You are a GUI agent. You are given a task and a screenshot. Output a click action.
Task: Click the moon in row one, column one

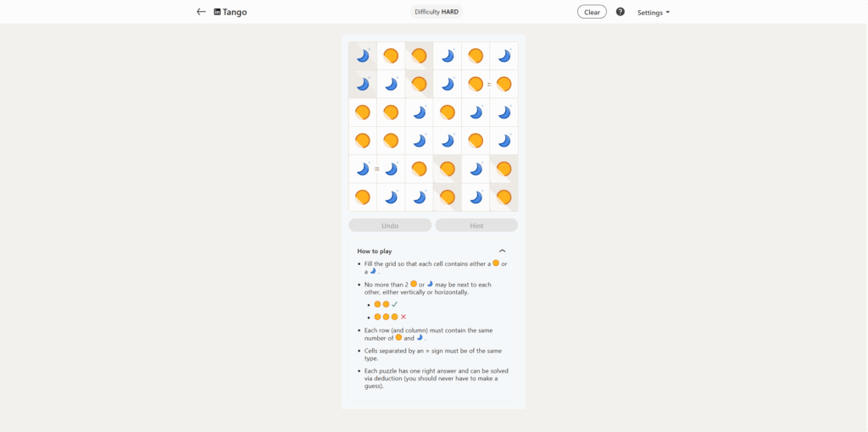tap(363, 56)
